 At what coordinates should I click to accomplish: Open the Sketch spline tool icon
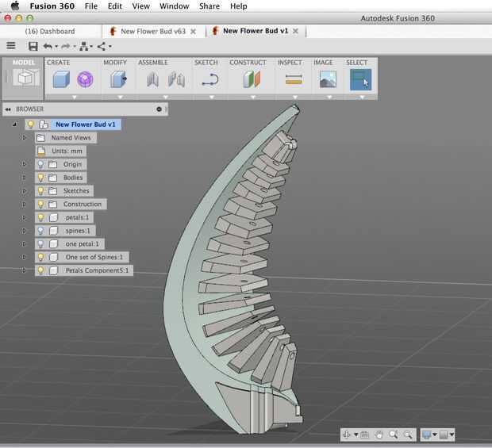pos(210,79)
